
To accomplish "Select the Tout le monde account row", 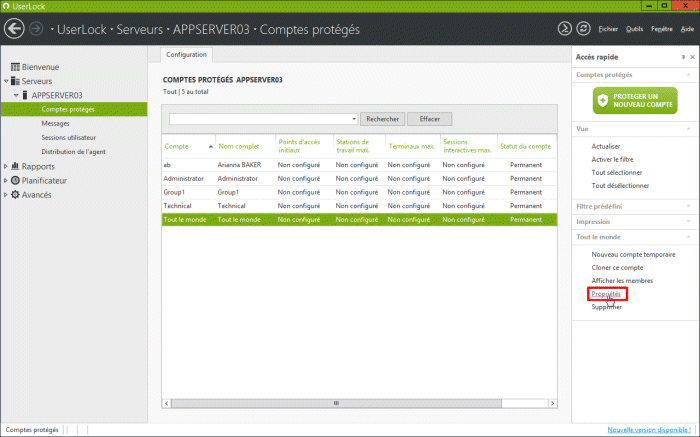I will click(359, 220).
